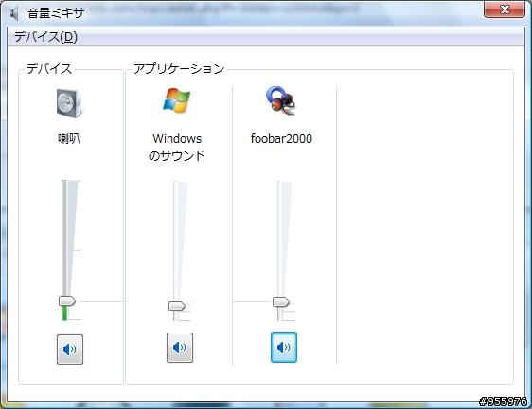Close the 音量ミキサ window

[505, 9]
